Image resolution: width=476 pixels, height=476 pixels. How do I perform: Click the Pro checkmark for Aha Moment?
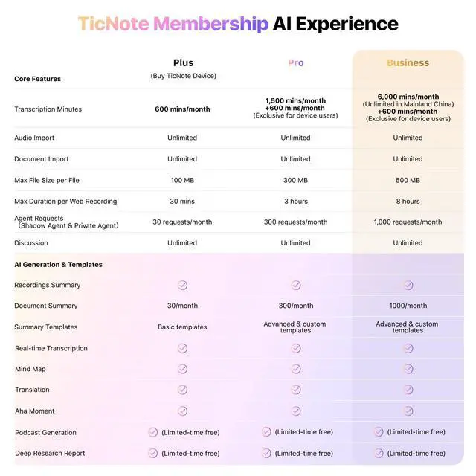pos(296,411)
